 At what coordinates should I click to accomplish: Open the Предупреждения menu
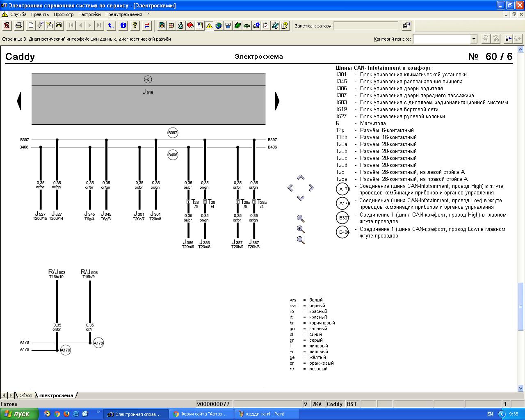click(124, 14)
